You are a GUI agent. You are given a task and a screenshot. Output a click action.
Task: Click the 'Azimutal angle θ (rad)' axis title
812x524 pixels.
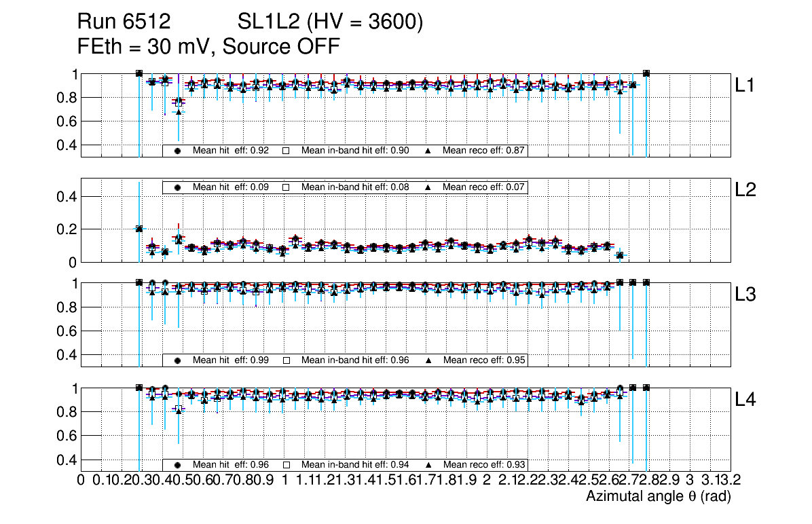(658, 497)
